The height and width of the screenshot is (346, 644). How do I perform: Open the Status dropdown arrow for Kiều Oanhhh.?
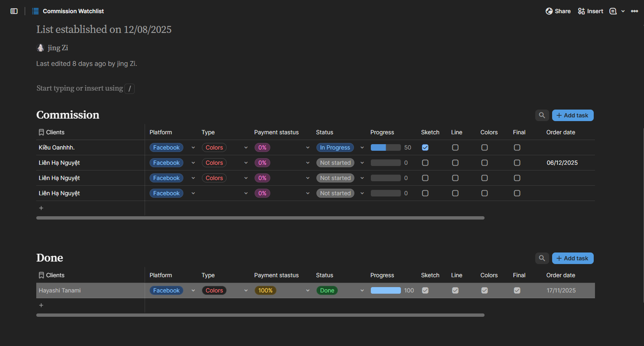(x=362, y=147)
